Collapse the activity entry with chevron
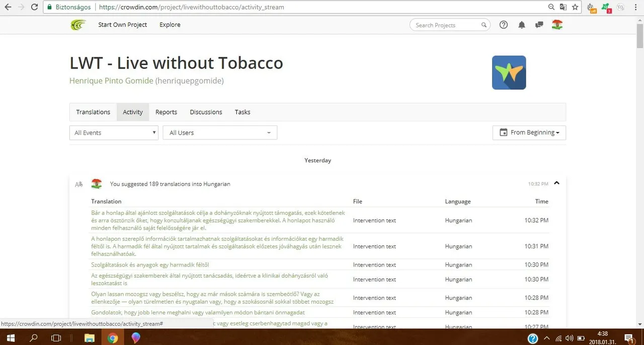644x345 pixels. 556,183
